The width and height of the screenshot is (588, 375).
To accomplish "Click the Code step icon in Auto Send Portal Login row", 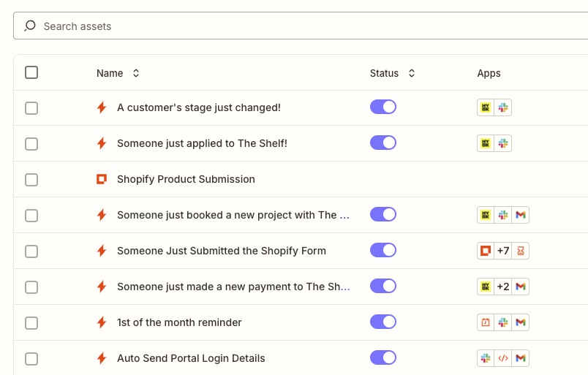I will pyautogui.click(x=503, y=358).
